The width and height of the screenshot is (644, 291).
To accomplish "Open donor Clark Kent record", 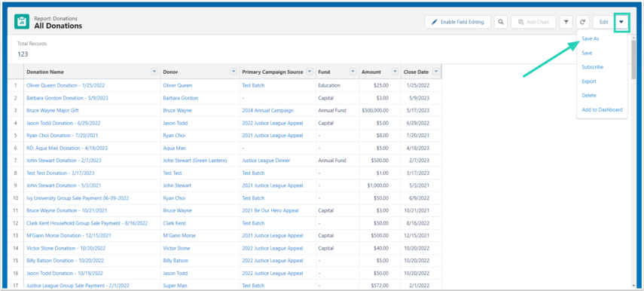I will [174, 223].
